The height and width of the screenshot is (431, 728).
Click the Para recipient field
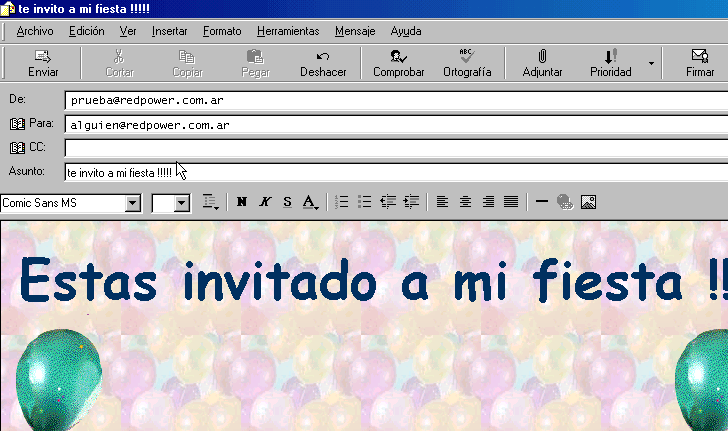(x=396, y=125)
